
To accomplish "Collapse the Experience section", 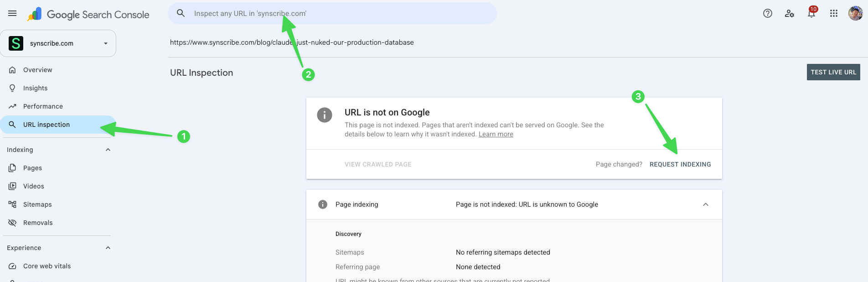I will [x=108, y=248].
